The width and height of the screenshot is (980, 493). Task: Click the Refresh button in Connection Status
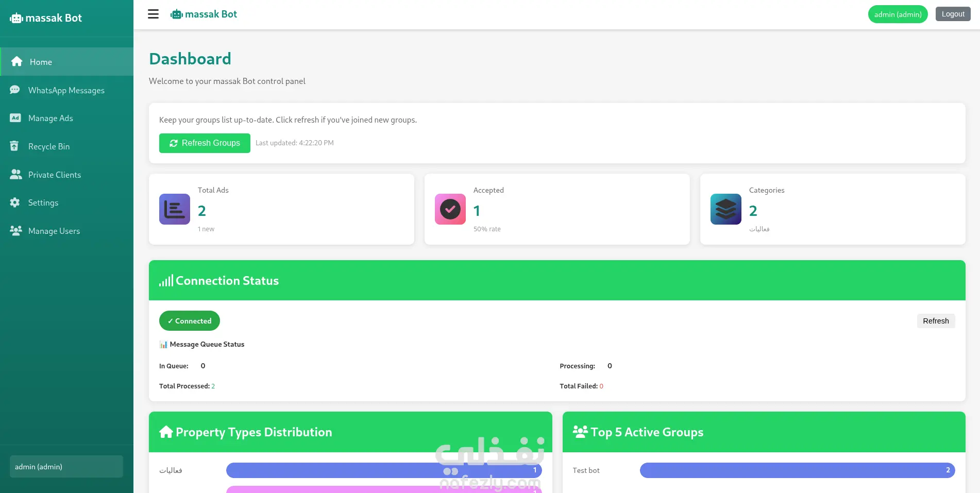pos(936,321)
